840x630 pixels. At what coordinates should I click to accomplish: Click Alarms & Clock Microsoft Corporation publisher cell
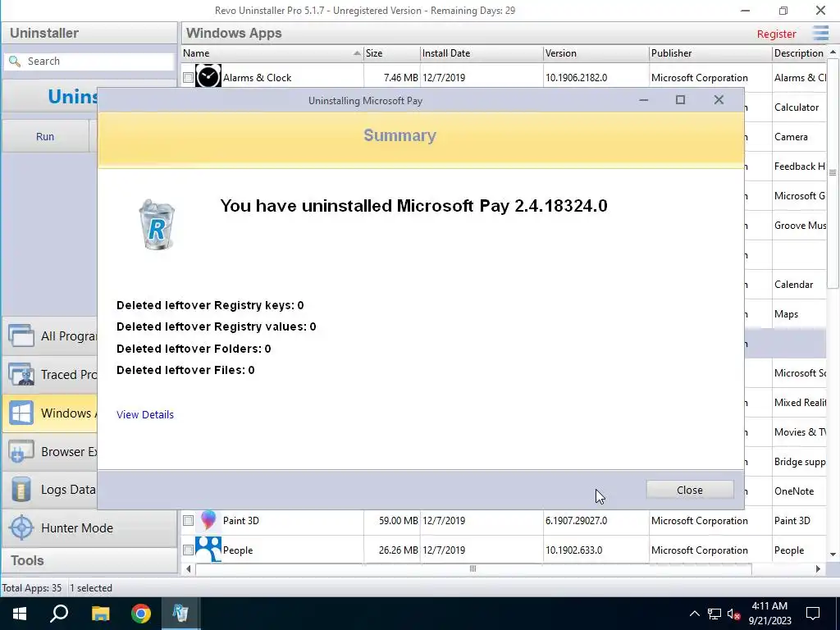pyautogui.click(x=699, y=78)
